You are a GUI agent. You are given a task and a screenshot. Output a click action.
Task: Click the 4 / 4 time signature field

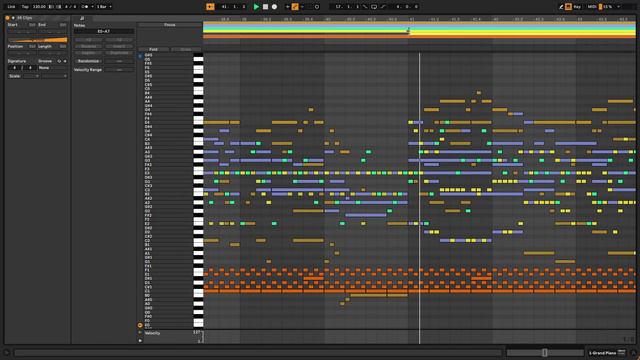[x=70, y=7]
